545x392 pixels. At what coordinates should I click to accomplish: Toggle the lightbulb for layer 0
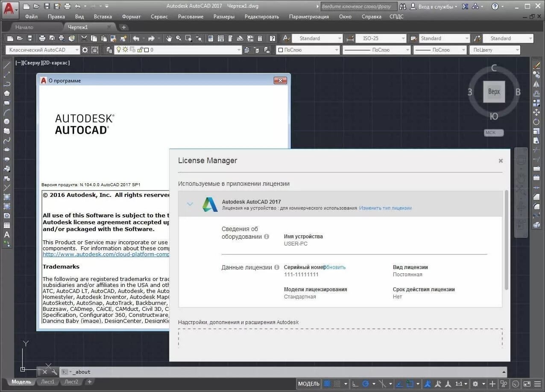tap(119, 50)
